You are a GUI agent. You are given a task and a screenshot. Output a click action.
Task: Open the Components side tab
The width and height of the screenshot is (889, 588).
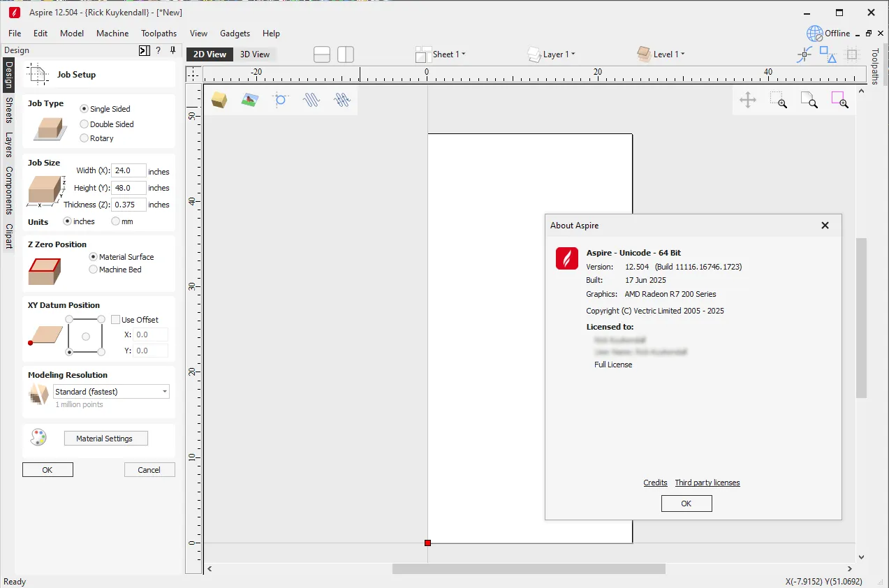point(9,190)
